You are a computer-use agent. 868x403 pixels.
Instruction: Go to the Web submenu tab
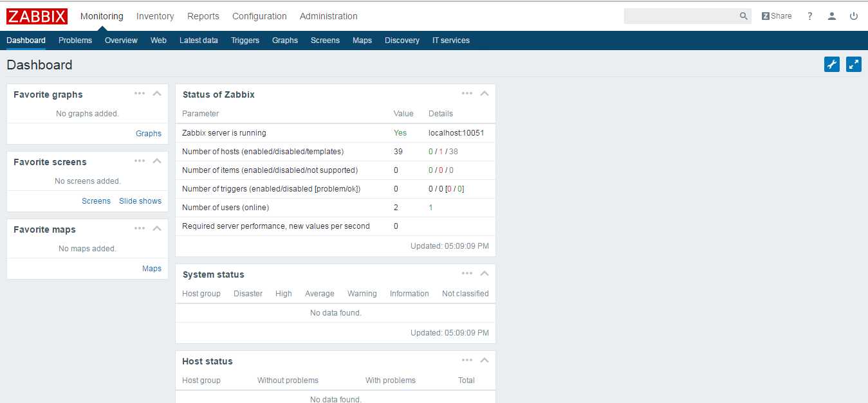click(x=158, y=40)
